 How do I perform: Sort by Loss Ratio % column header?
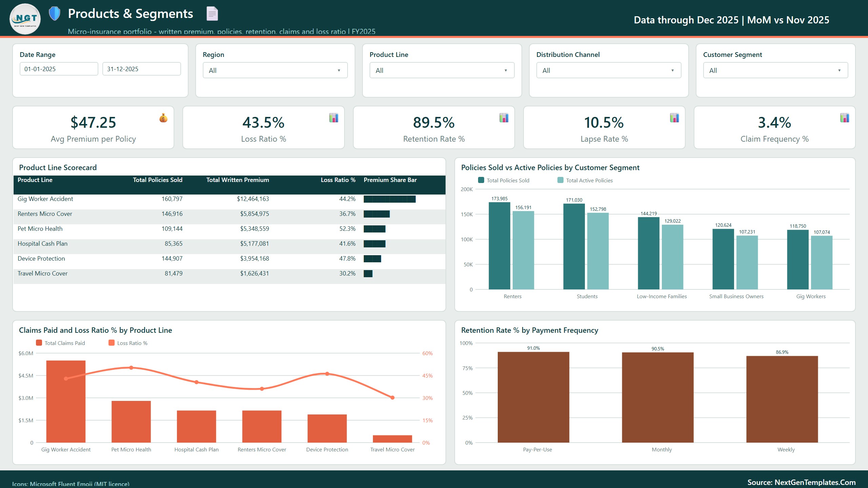338,180
